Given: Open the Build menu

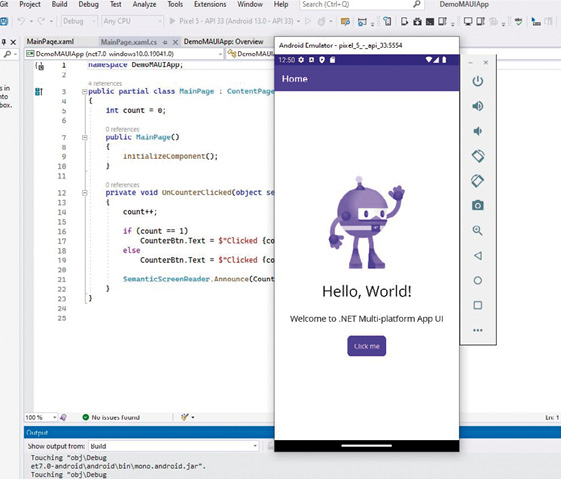Looking at the screenshot, I should 59,4.
